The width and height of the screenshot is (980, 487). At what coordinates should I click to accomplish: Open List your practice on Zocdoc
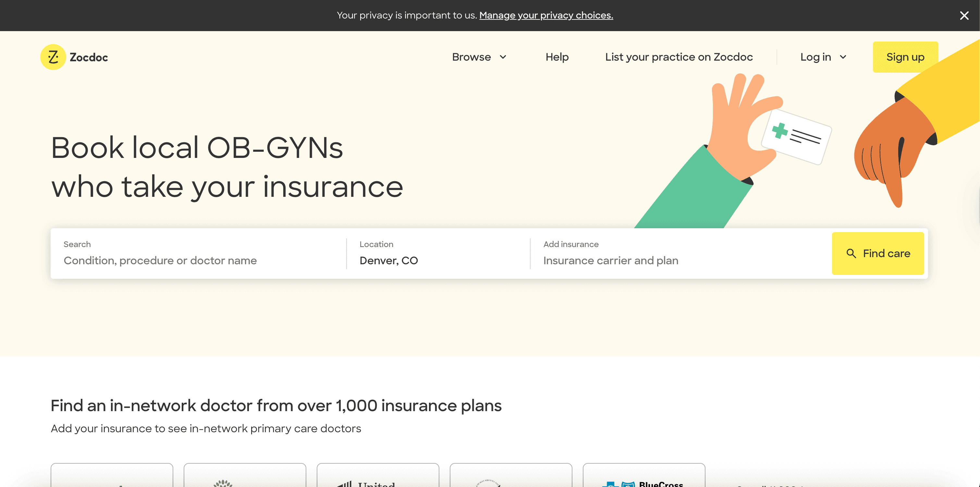[x=679, y=57]
